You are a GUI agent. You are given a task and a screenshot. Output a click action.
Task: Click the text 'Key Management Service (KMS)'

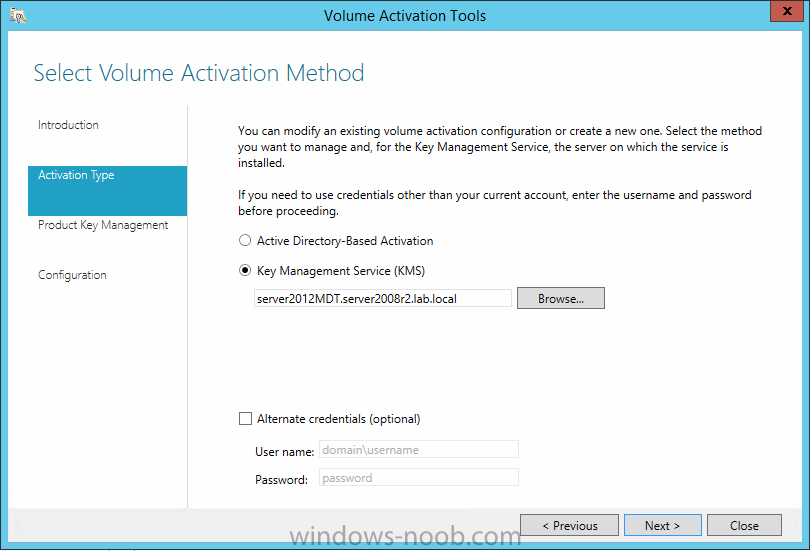(x=341, y=271)
